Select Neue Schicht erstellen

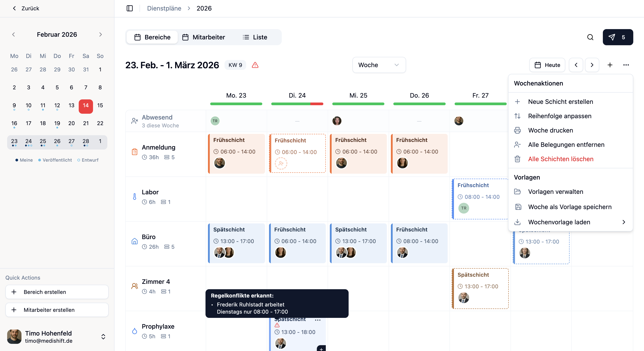tap(570, 102)
